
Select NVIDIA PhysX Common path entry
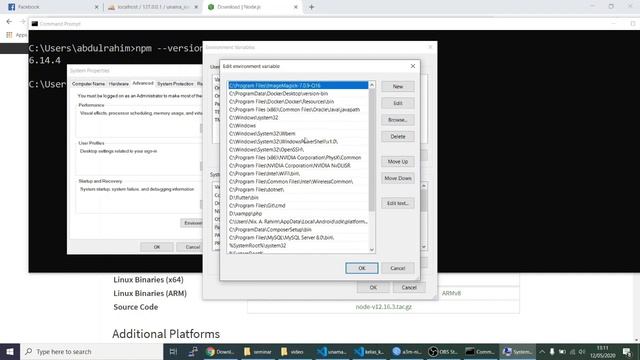(x=298, y=158)
